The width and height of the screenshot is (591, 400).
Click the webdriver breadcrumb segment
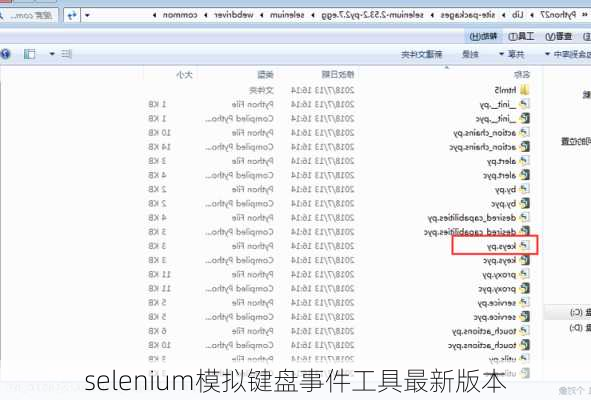point(234,15)
